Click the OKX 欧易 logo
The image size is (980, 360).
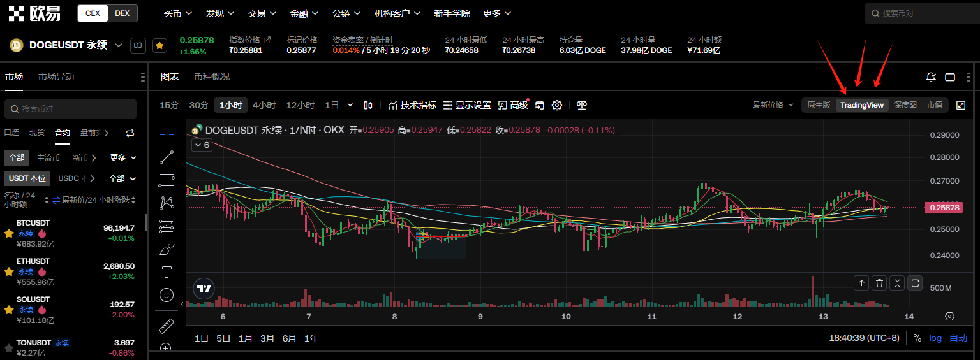[34, 13]
